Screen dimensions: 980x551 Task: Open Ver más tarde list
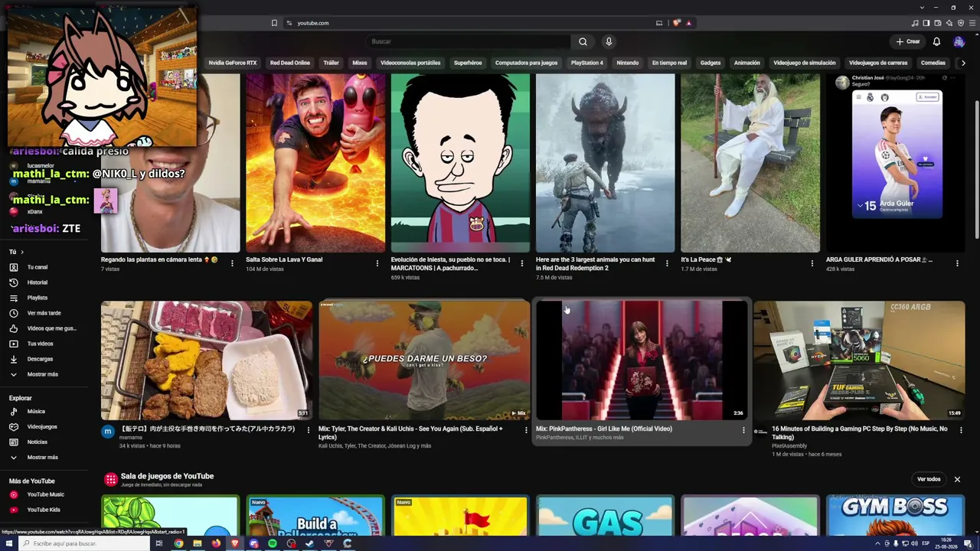(x=44, y=313)
